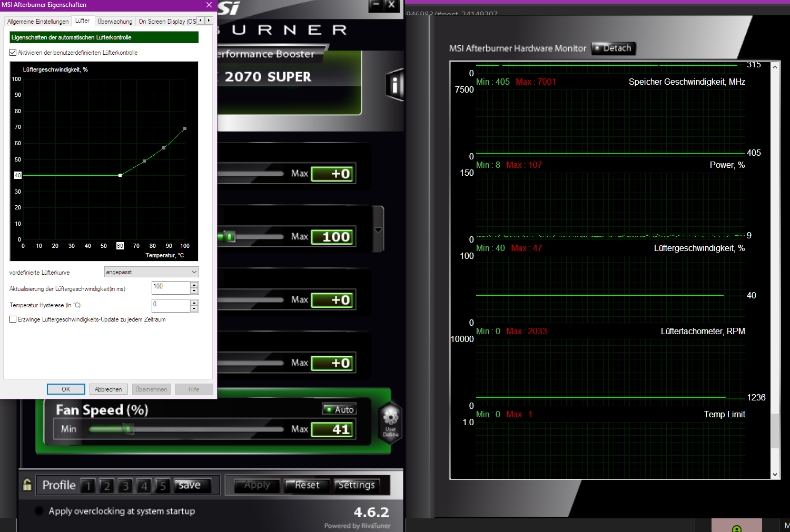
Task: Click the Hardware Monitor scrollbar thumb
Action: 775,431
